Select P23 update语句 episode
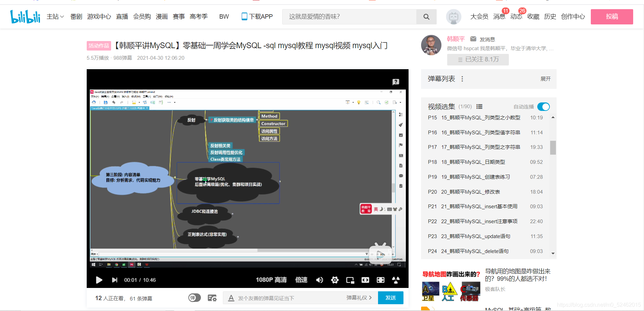Image resolution: width=644 pixels, height=311 pixels. (485, 236)
